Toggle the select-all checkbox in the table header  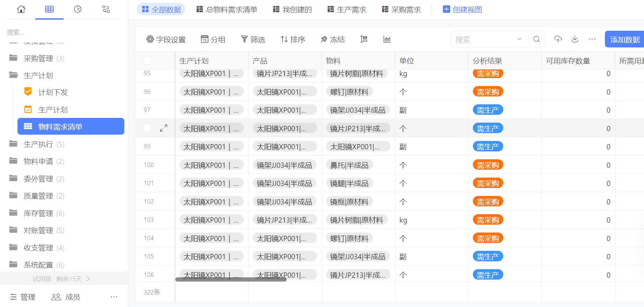(147, 61)
